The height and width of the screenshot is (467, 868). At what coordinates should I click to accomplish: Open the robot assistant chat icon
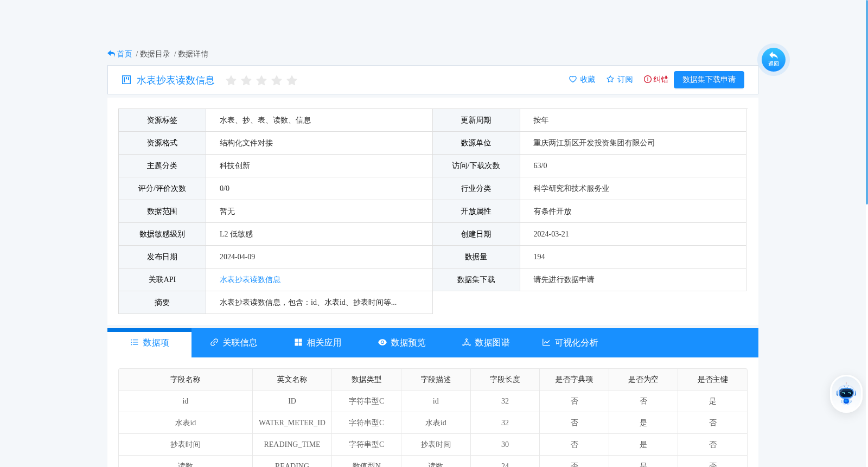846,394
